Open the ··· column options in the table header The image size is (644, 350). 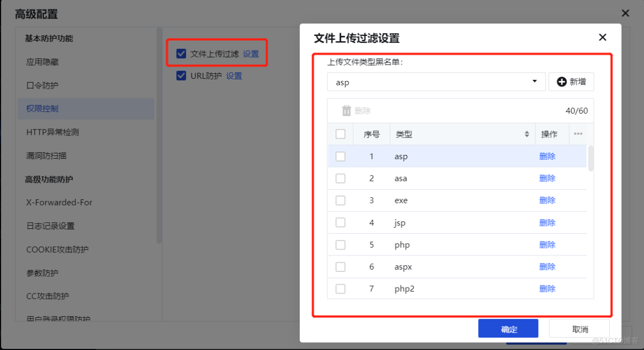coord(578,134)
